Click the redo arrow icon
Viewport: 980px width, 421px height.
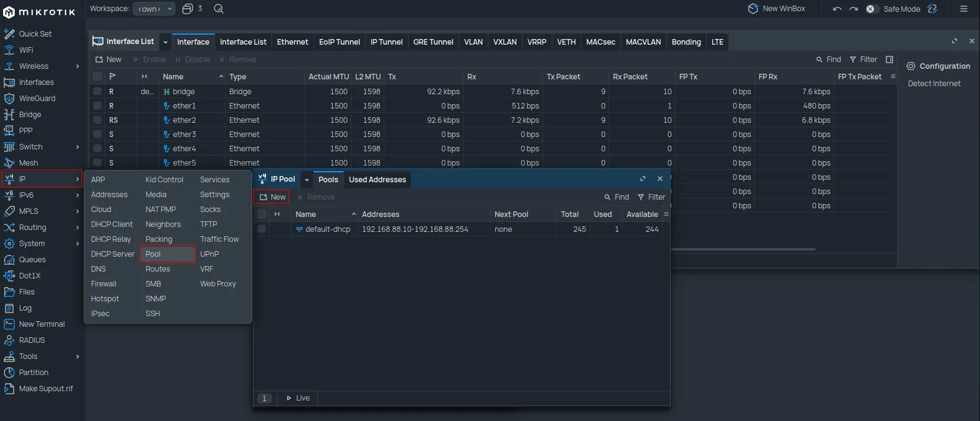854,9
